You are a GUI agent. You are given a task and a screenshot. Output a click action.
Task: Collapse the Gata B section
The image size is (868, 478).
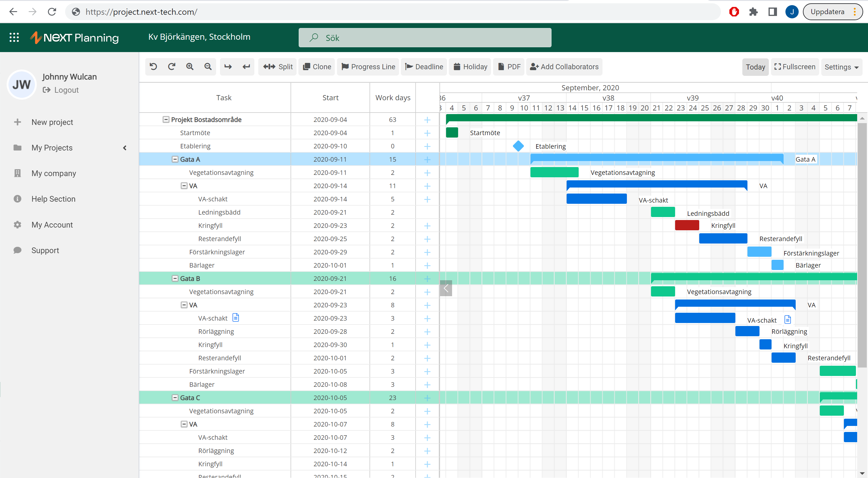(x=173, y=278)
